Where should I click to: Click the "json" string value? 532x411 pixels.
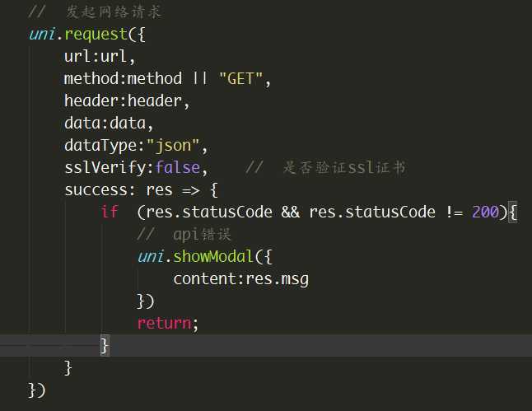coord(173,146)
